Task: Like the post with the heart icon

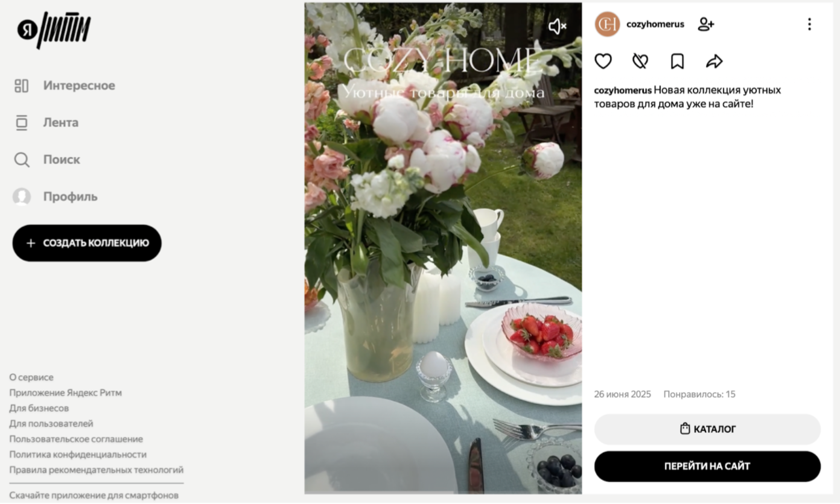Action: (603, 61)
